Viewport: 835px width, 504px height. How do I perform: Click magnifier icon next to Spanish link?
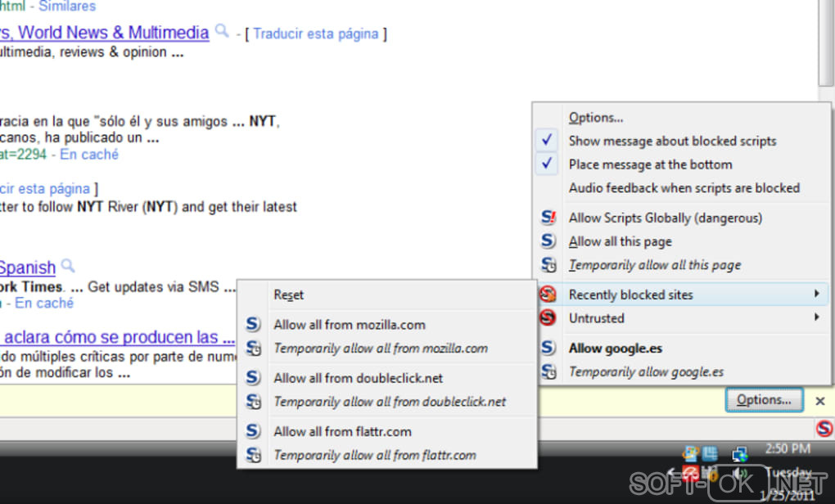pyautogui.click(x=68, y=265)
